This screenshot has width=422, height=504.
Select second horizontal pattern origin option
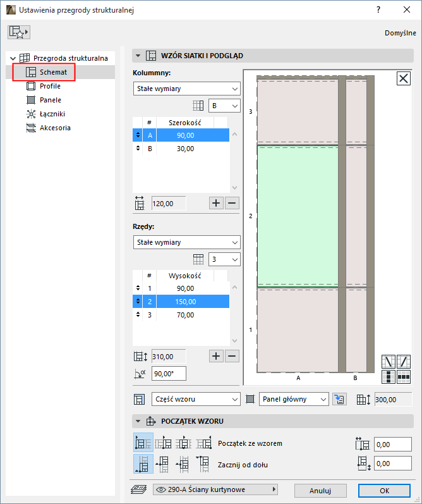163,443
